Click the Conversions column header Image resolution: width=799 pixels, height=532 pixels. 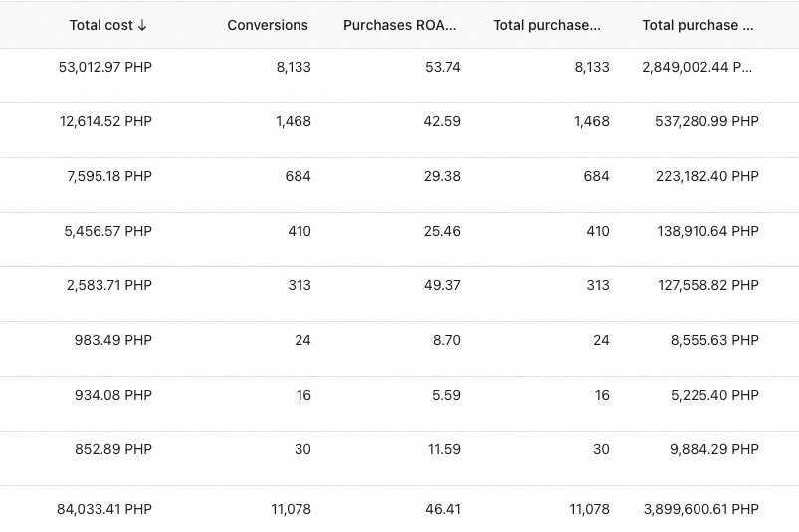(268, 25)
